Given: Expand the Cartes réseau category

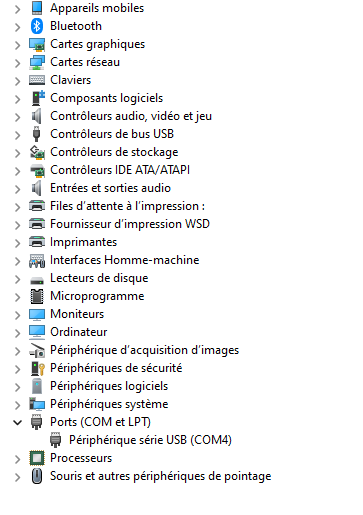Looking at the screenshot, I should (17, 62).
